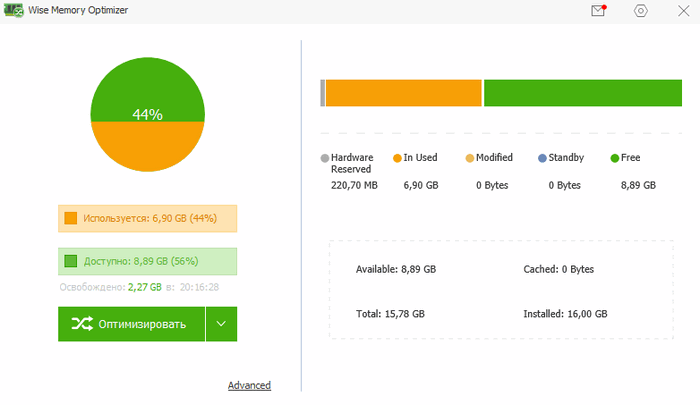The image size is (700, 405).
Task: Click the Доступно 8,89 GB available box
Action: 148,262
